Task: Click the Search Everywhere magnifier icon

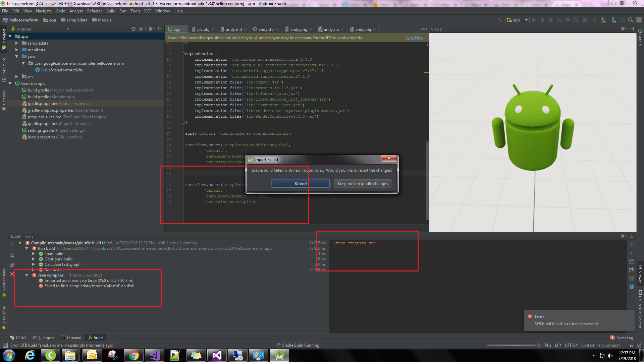Action: tap(631, 20)
